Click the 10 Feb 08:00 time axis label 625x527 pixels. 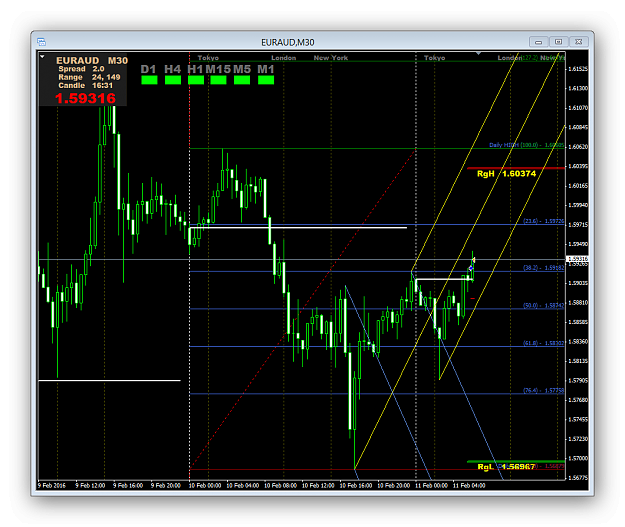tap(280, 486)
